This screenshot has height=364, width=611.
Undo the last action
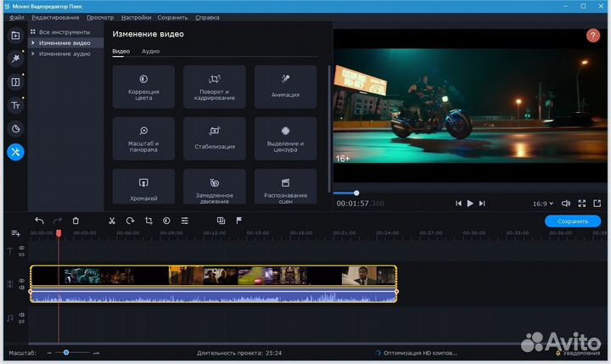click(39, 221)
